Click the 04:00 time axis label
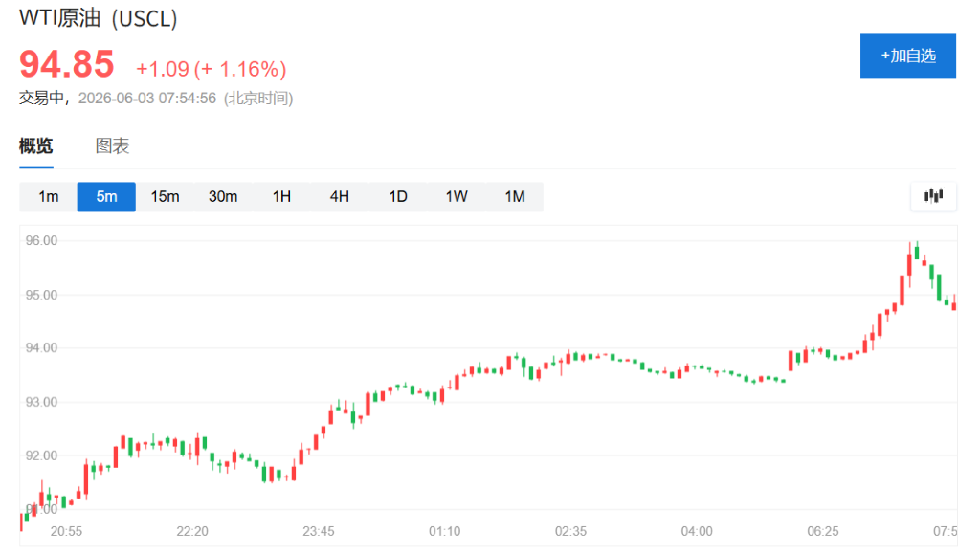Screen dimensions: 980x555 [697, 531]
